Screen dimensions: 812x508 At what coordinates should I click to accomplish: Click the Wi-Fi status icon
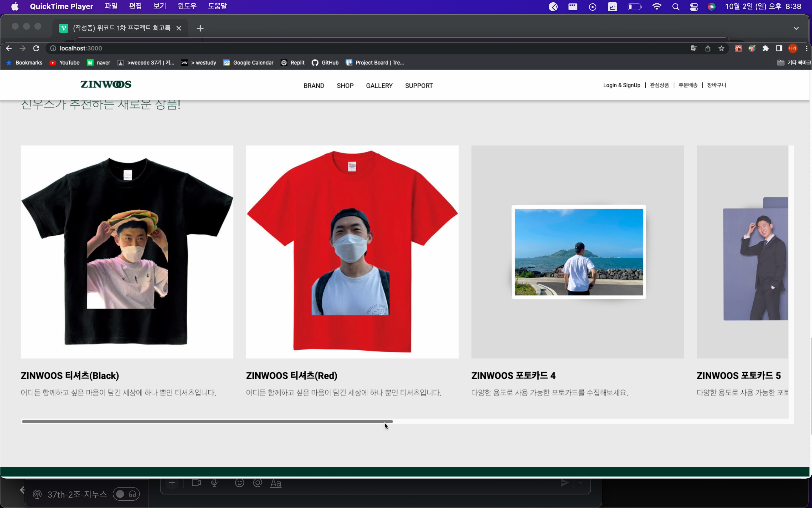(x=657, y=7)
